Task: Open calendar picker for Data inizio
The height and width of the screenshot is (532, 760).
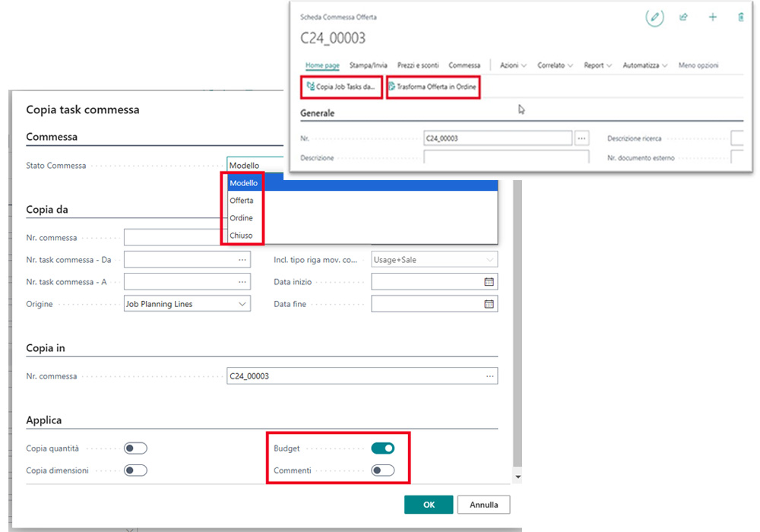Action: click(489, 282)
